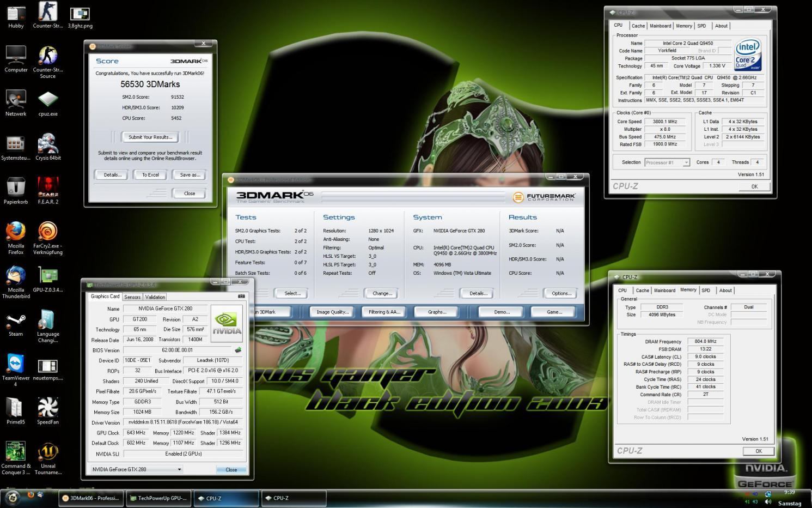The height and width of the screenshot is (508, 812).
Task: Open Systemsteuerung desktop icon
Action: click(x=16, y=147)
